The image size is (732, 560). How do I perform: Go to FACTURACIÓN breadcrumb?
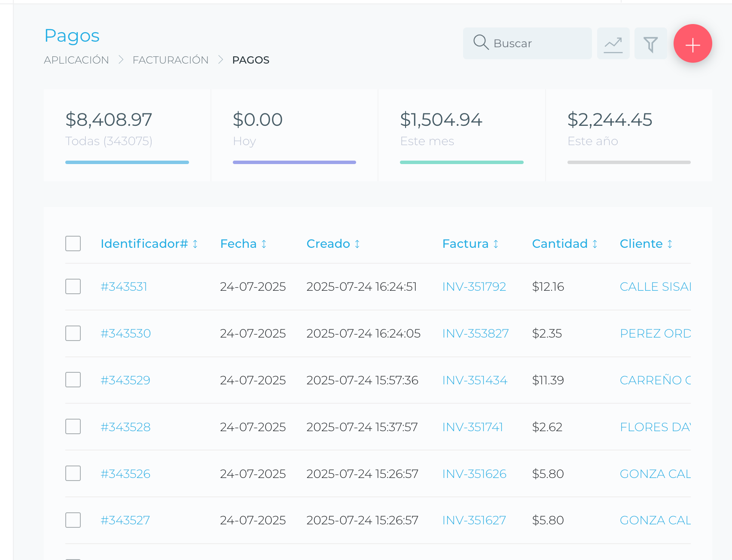pyautogui.click(x=170, y=60)
